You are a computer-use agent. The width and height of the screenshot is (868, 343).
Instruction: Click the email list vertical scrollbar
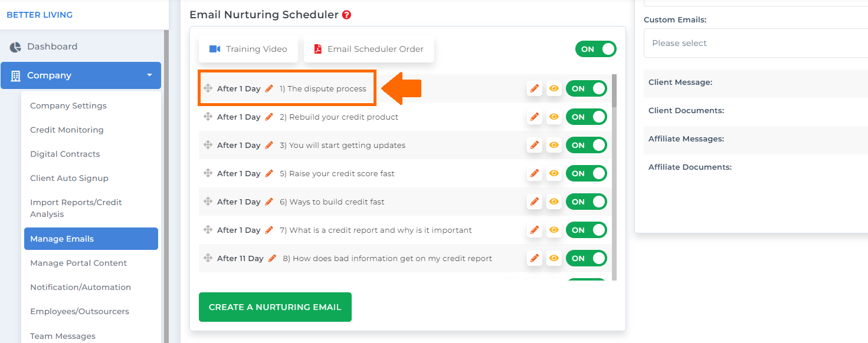click(614, 177)
